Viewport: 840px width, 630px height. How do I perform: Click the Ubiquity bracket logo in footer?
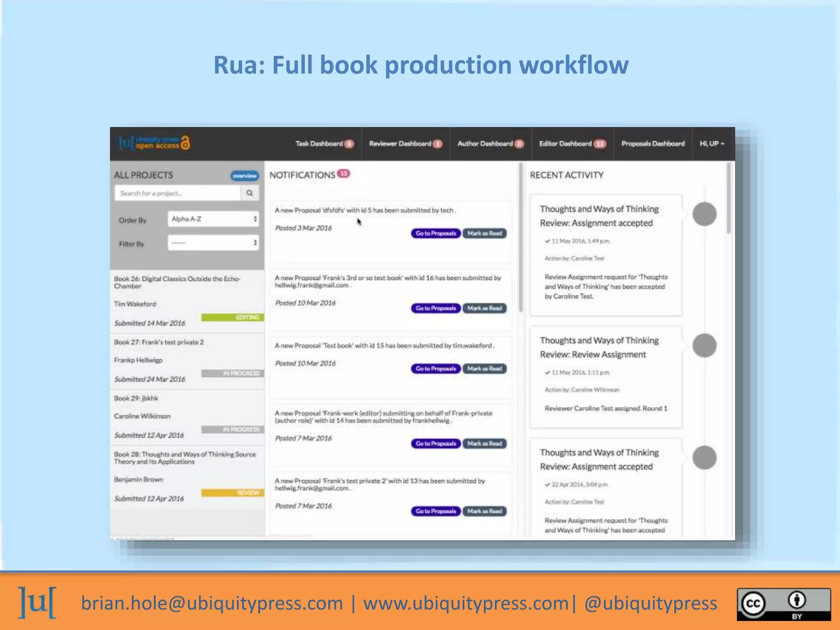(x=37, y=602)
